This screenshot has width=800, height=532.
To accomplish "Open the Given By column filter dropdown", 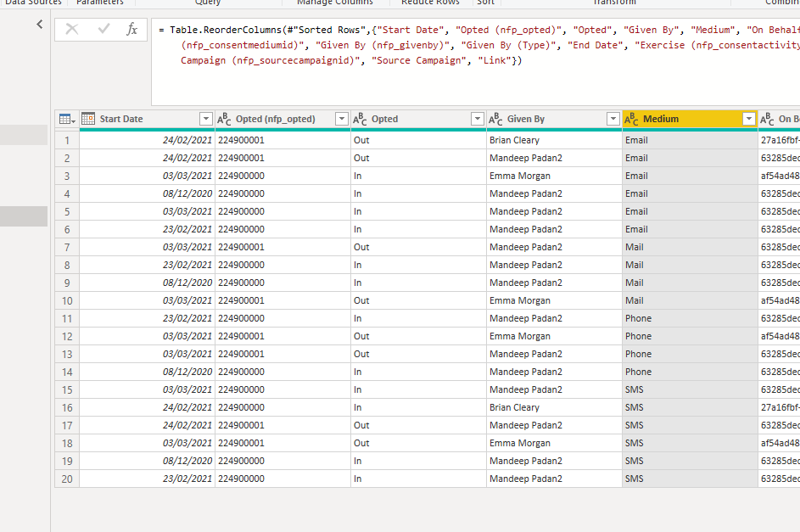I will (613, 119).
